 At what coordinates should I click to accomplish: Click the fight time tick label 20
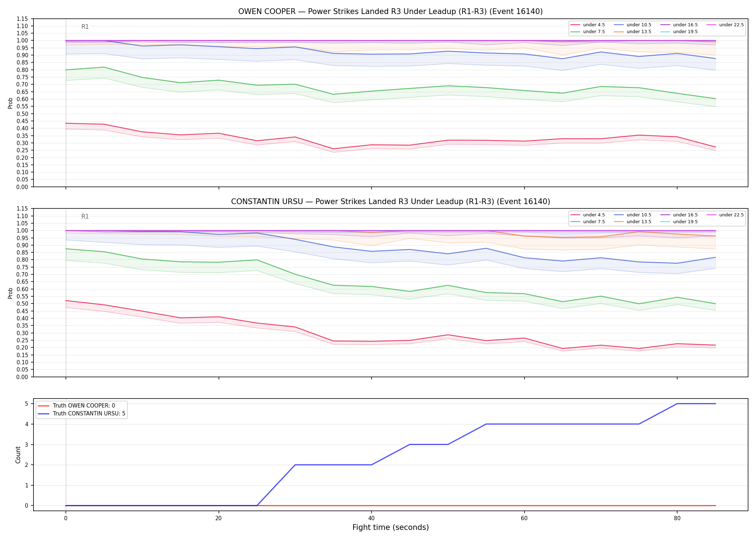219,518
